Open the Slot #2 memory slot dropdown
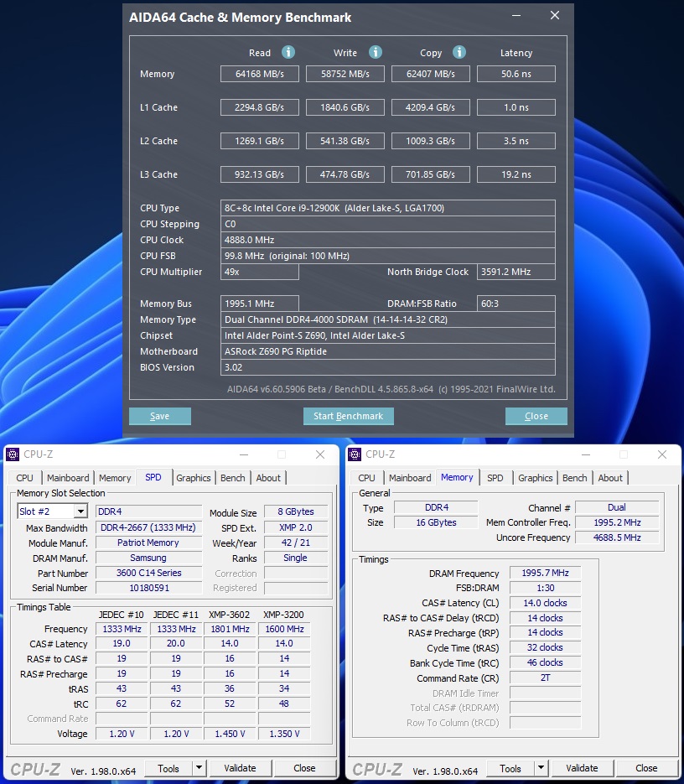 point(80,511)
